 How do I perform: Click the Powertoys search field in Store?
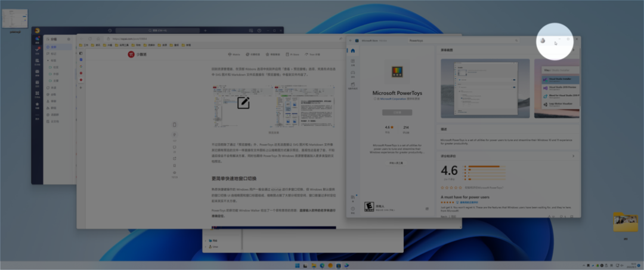(464, 41)
